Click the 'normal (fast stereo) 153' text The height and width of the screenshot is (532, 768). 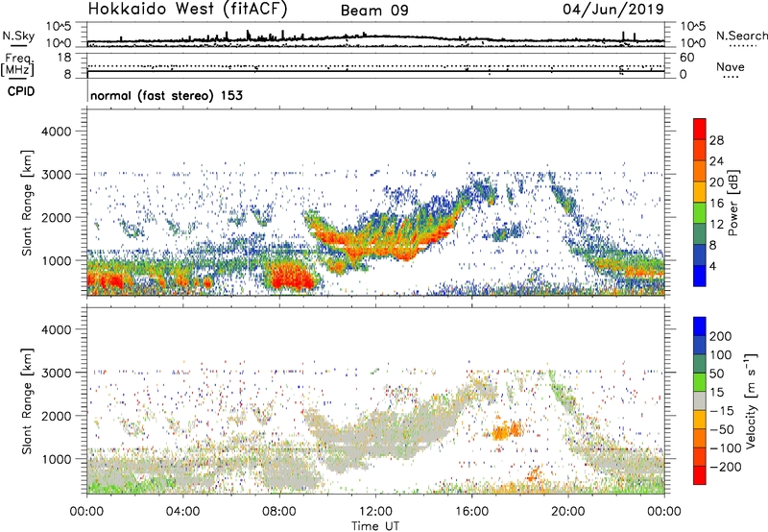[x=166, y=95]
